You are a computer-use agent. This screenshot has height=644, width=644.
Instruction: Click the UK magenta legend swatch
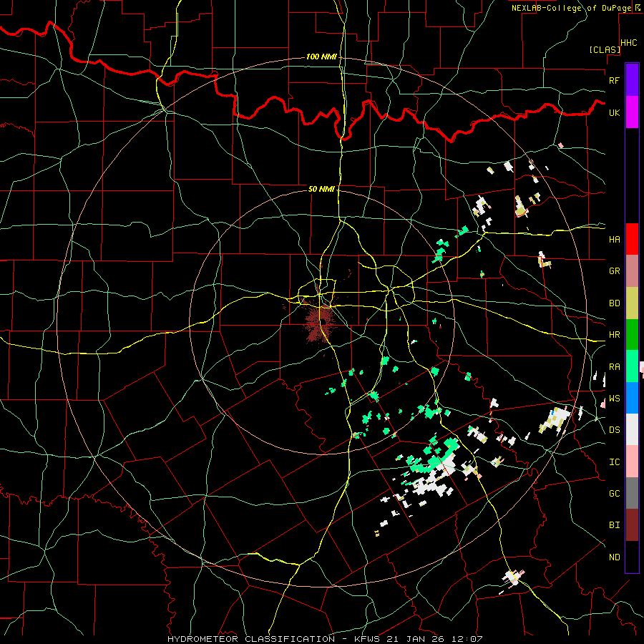coord(632,112)
